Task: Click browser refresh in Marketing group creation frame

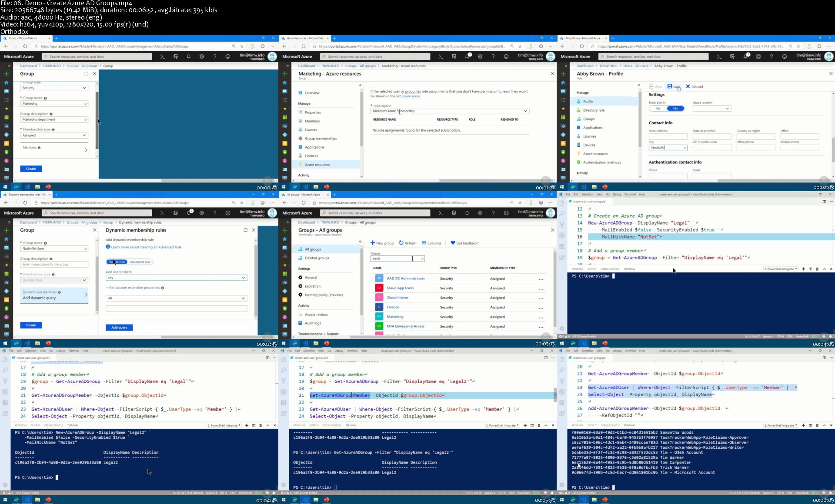Action: coord(25,46)
